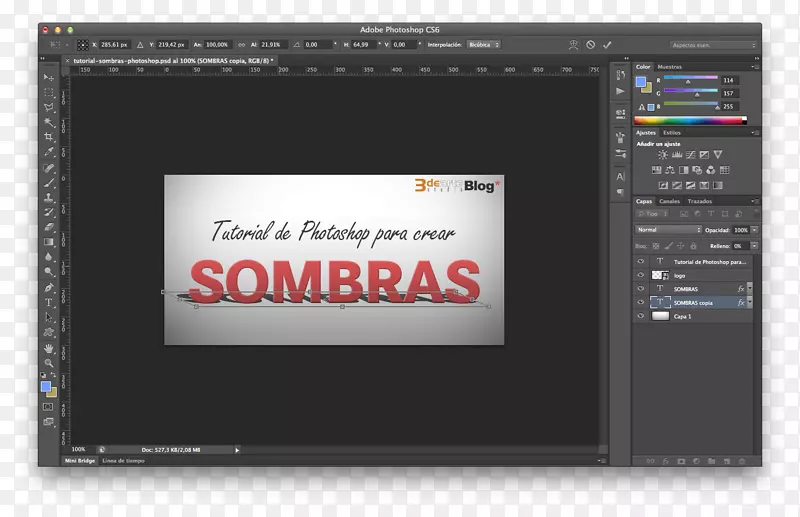Expand effects of SOMBRAS layer

point(749,288)
